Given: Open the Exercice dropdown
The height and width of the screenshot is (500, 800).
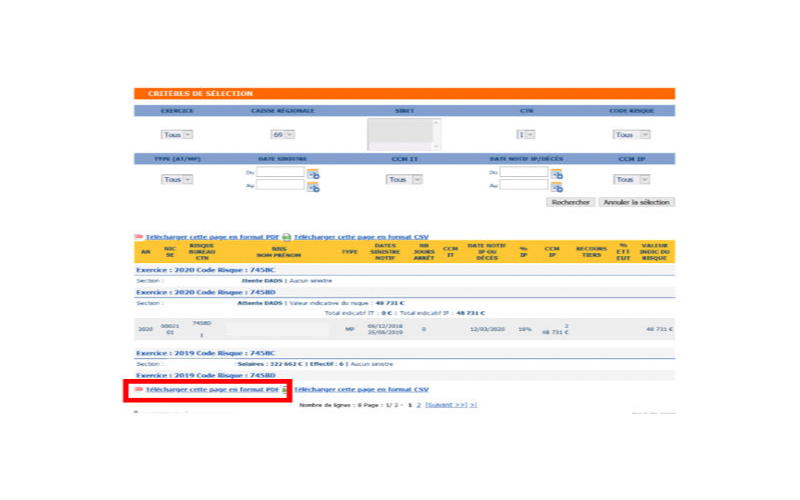Looking at the screenshot, I should (x=177, y=135).
